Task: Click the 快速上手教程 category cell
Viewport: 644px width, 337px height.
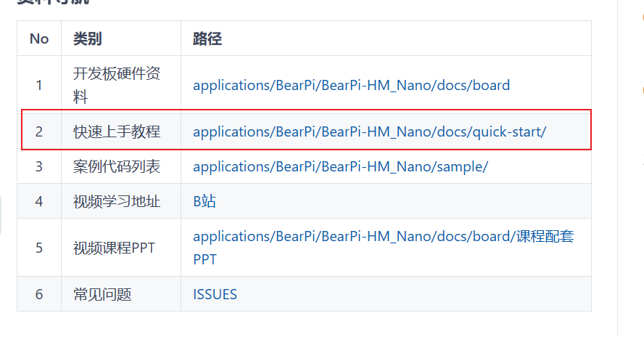Action: (x=116, y=131)
